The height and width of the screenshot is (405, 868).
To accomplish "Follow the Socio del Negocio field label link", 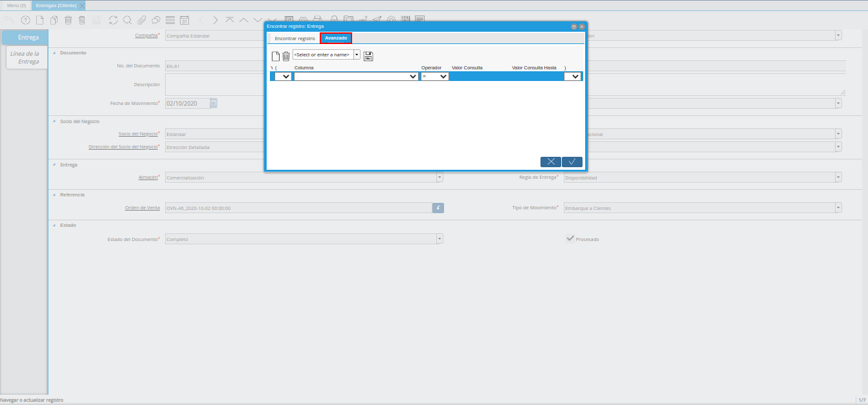I will (x=138, y=133).
